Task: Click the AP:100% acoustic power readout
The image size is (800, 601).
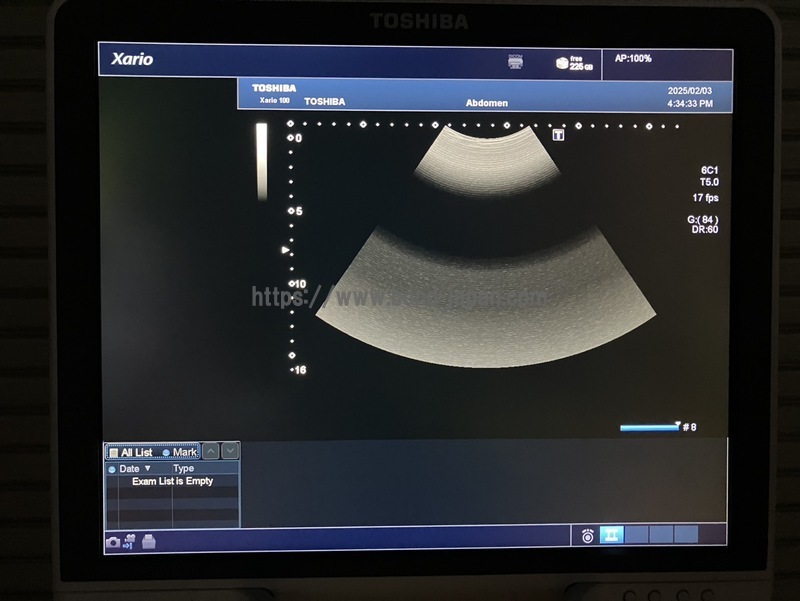Action: pos(633,59)
